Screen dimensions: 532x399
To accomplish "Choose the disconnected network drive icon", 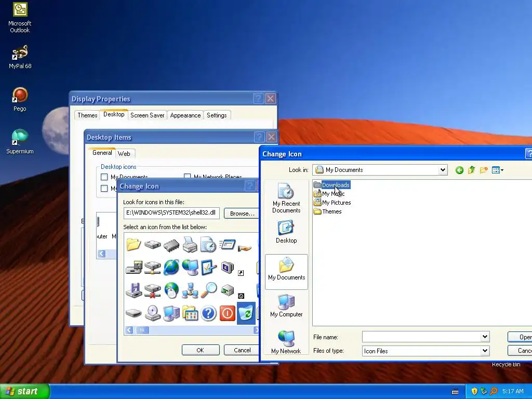I will [153, 290].
